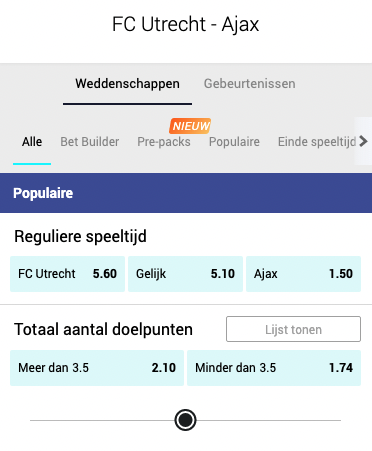Pick Ajax to win at 1.50

click(303, 274)
